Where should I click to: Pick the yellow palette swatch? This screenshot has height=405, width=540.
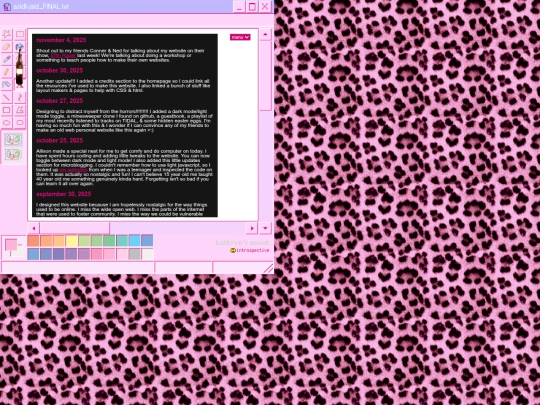pyautogui.click(x=71, y=241)
